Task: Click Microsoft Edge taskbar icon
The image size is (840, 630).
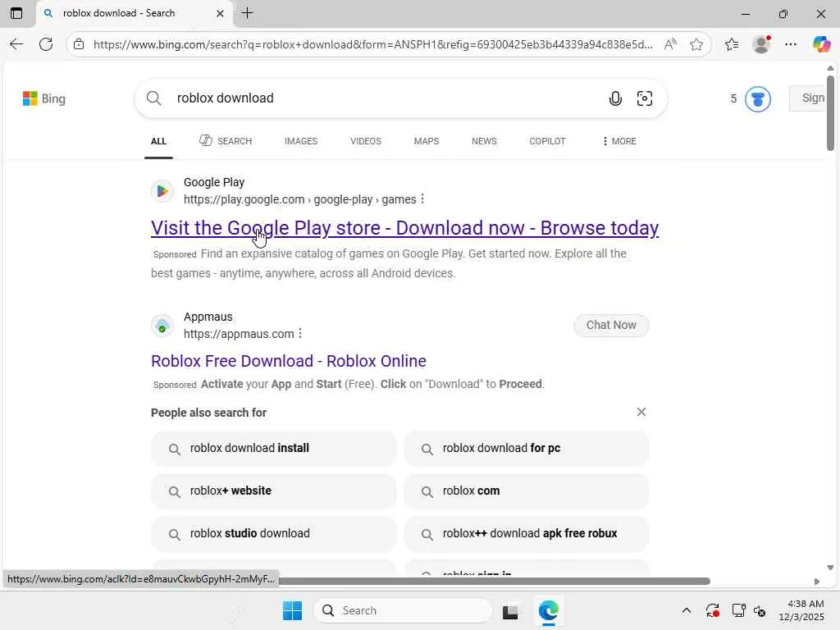Action: tap(549, 610)
